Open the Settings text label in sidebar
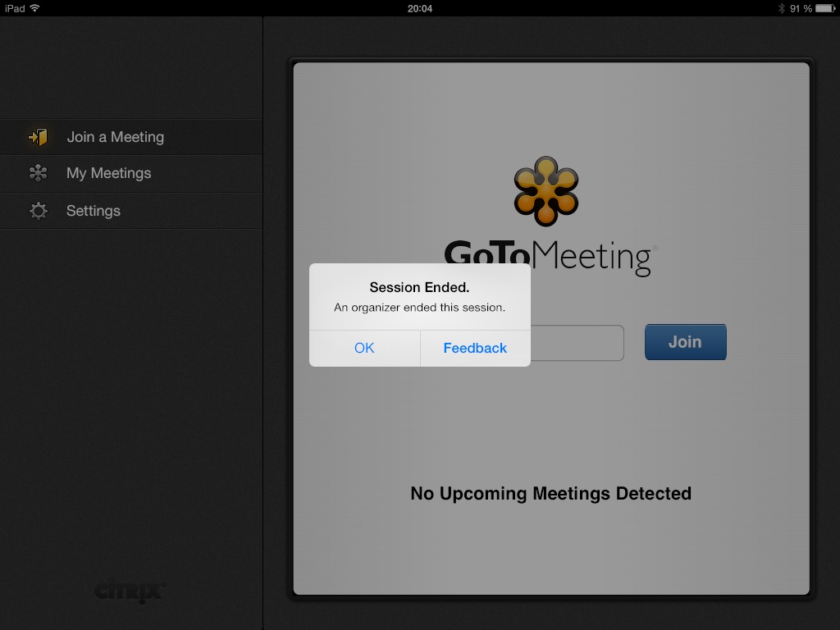Screen dimensions: 840x630 pos(93,211)
